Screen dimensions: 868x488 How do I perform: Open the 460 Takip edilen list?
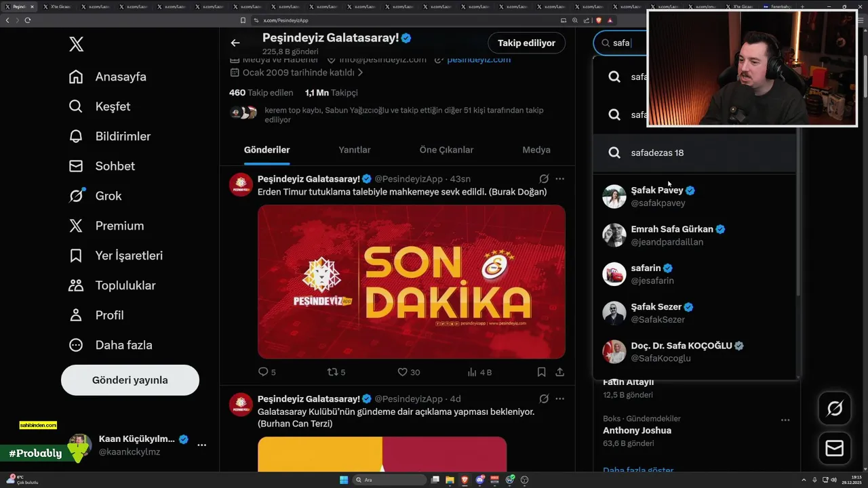tap(261, 92)
